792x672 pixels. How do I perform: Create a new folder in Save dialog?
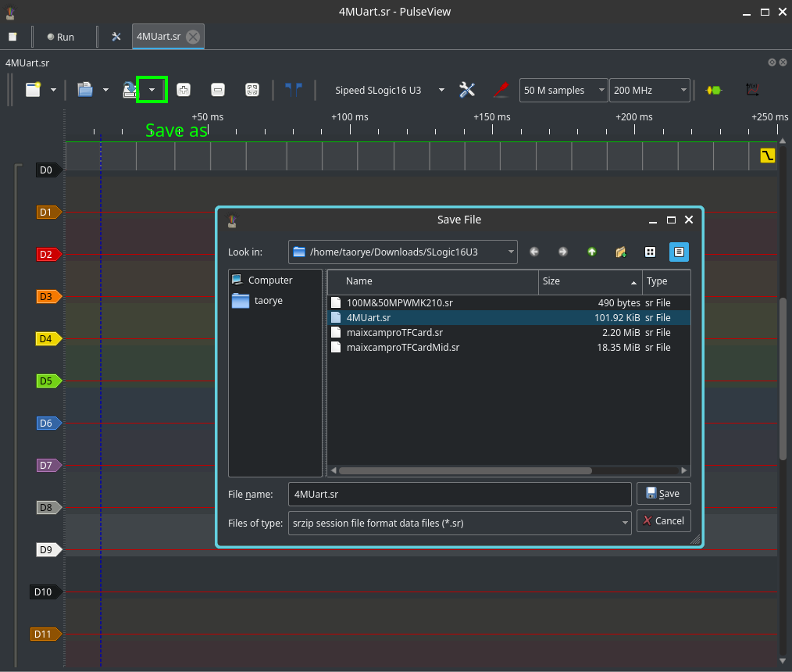(x=621, y=252)
